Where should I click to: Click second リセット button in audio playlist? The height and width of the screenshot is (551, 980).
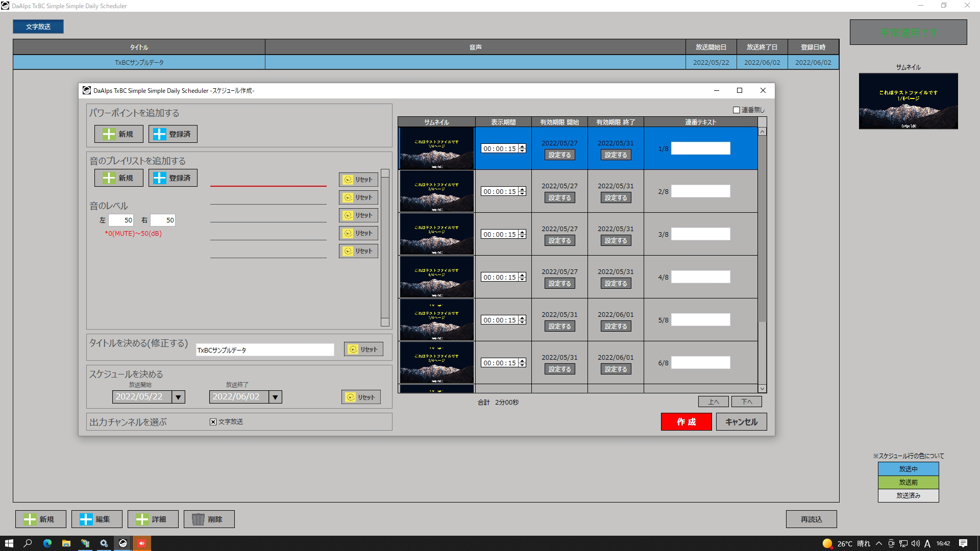(x=358, y=197)
